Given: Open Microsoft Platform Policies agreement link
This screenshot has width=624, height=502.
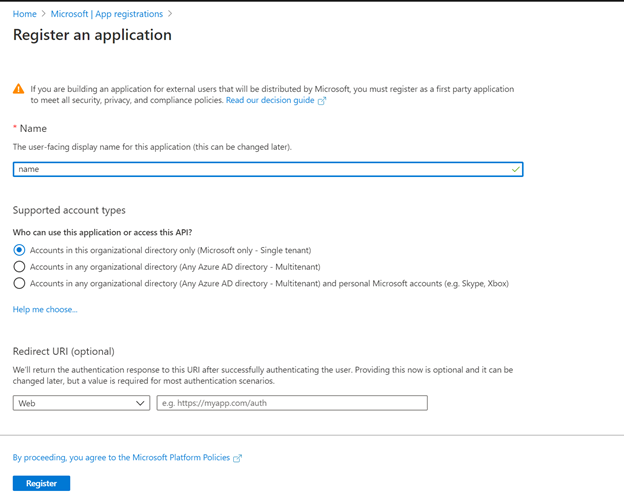Looking at the screenshot, I should tap(121, 457).
